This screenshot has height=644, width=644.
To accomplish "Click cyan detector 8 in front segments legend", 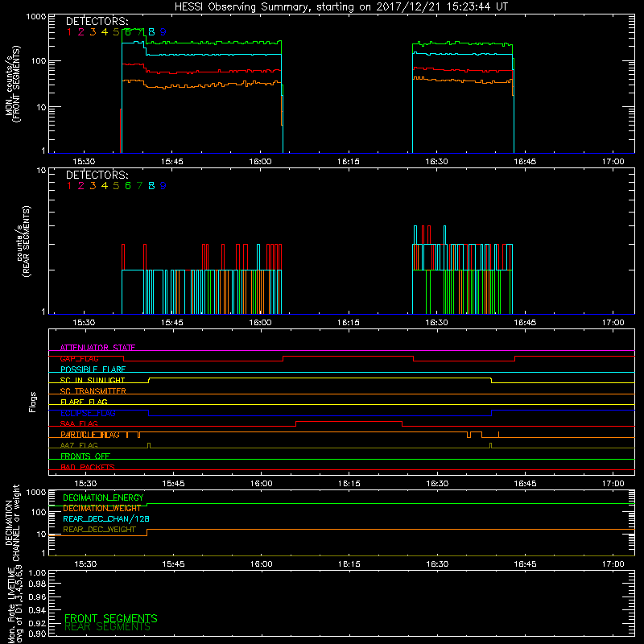I will coord(151,32).
